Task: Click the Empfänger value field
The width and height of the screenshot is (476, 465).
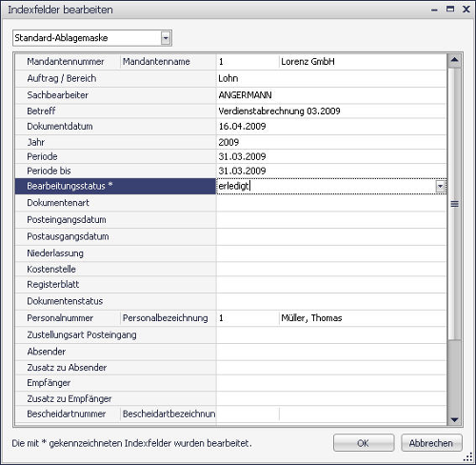Action: [x=331, y=383]
